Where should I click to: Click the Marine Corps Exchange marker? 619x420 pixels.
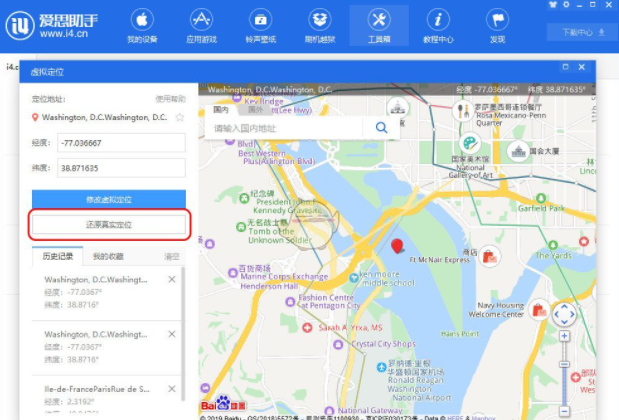233,272
